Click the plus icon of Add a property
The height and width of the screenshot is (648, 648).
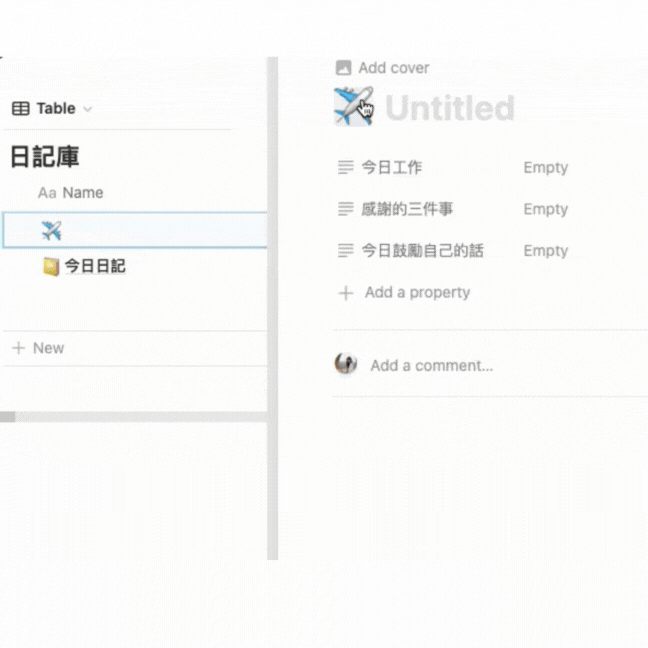tap(346, 293)
